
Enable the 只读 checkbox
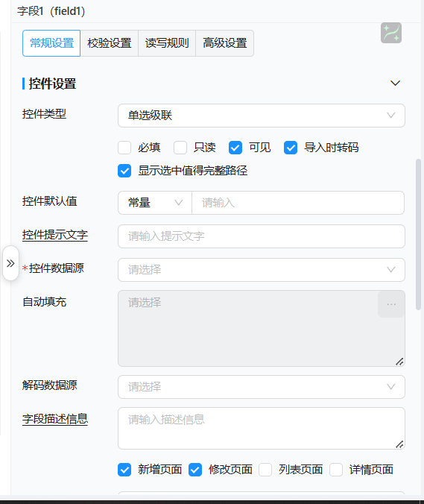click(x=180, y=148)
